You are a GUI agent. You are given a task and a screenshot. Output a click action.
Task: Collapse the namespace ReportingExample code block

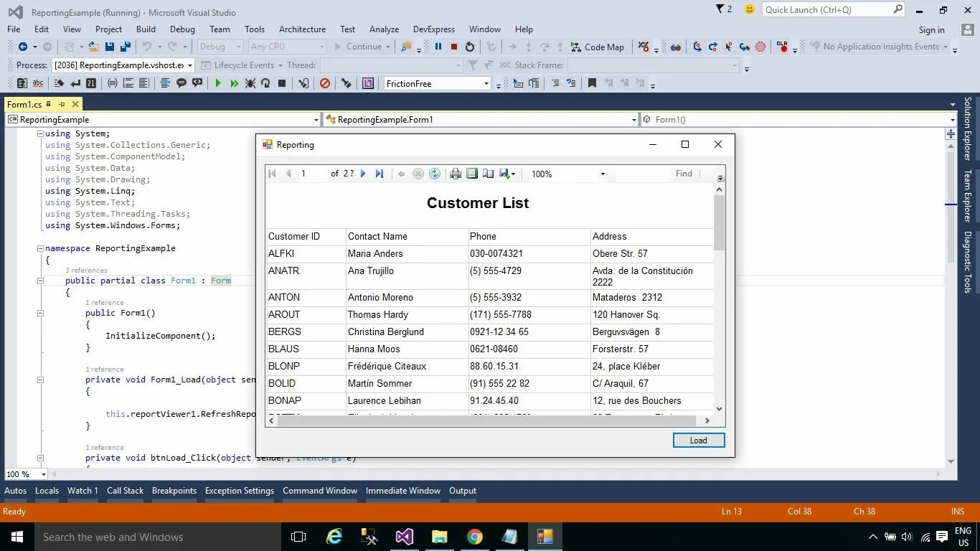tap(41, 248)
